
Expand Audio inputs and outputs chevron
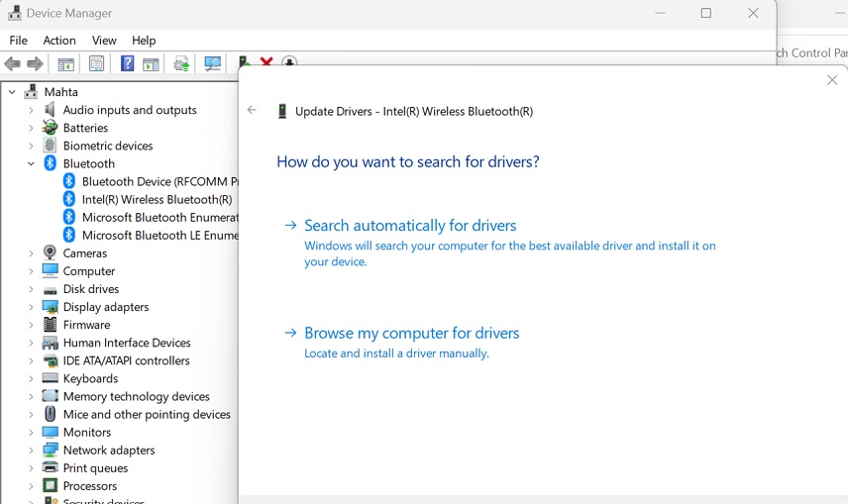pos(31,110)
